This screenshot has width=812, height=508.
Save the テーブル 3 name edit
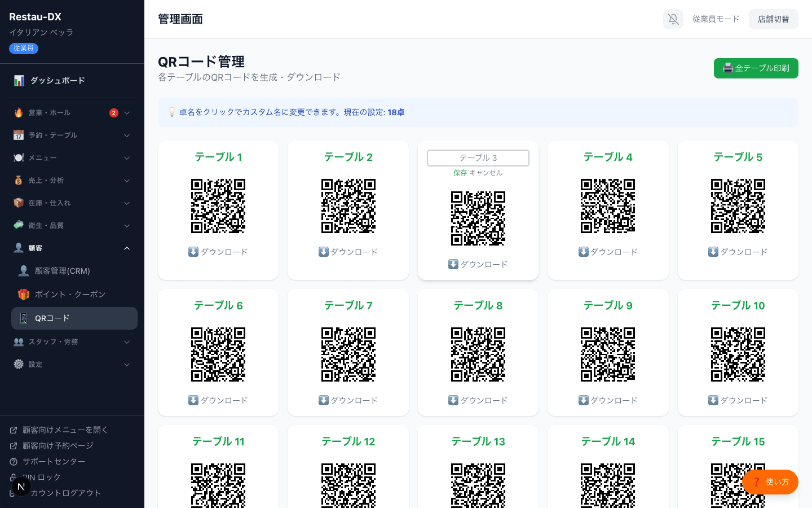(x=460, y=173)
